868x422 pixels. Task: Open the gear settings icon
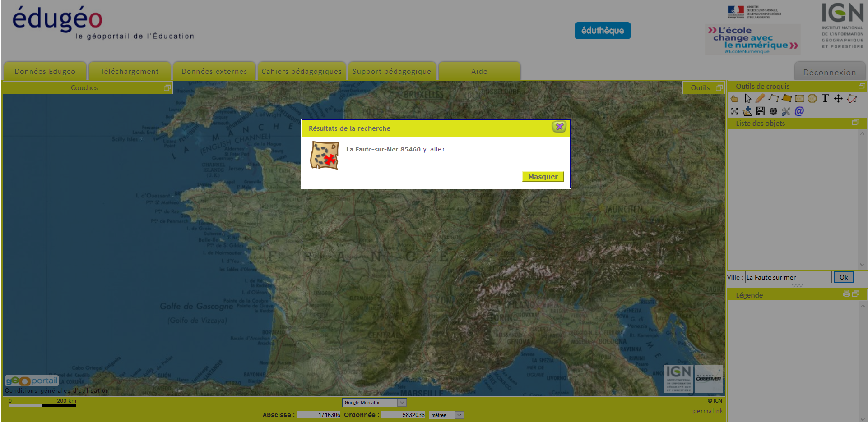(773, 111)
